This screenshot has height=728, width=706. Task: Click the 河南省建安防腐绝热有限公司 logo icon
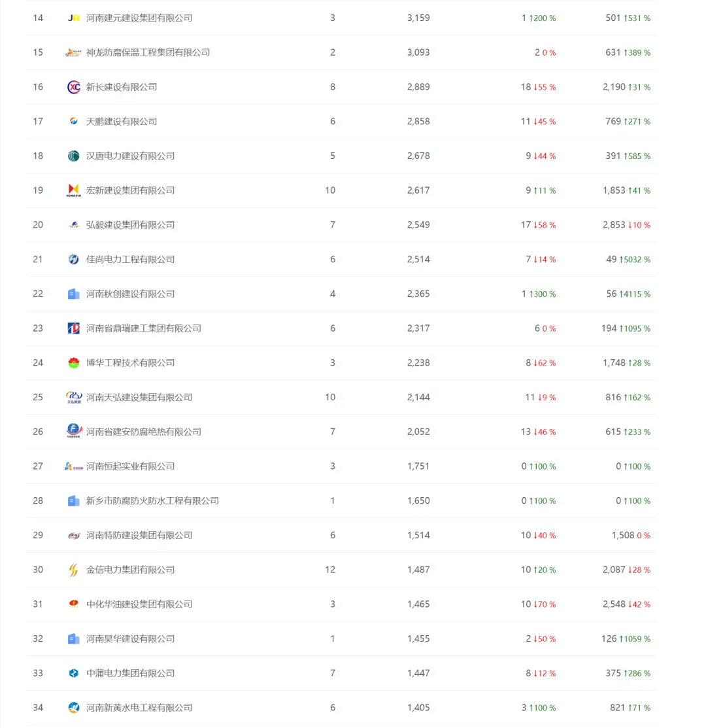point(74,431)
